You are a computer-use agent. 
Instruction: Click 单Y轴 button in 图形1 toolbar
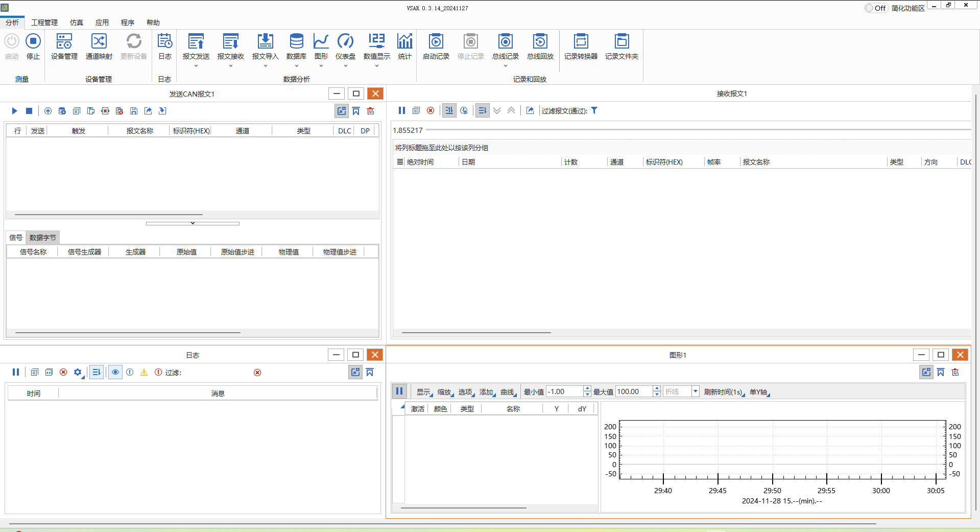759,392
